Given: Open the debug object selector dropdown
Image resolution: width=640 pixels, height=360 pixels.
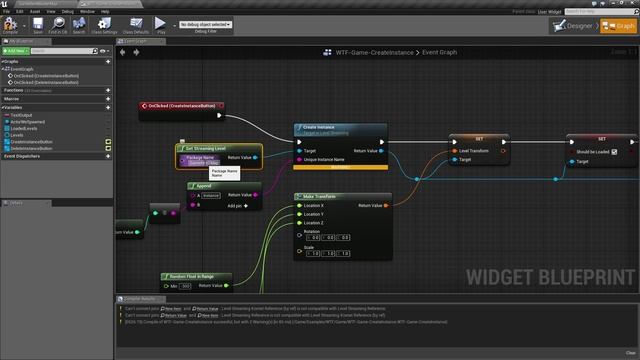Looking at the screenshot, I should [x=206, y=24].
